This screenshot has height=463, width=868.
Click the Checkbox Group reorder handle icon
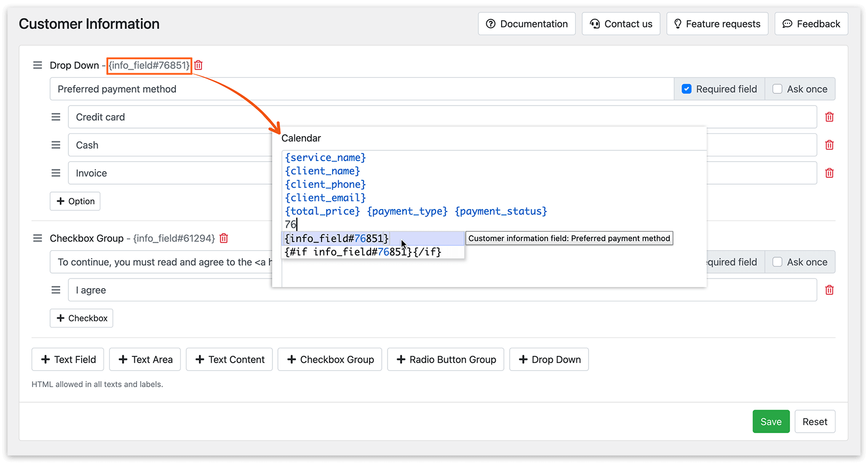coord(37,238)
